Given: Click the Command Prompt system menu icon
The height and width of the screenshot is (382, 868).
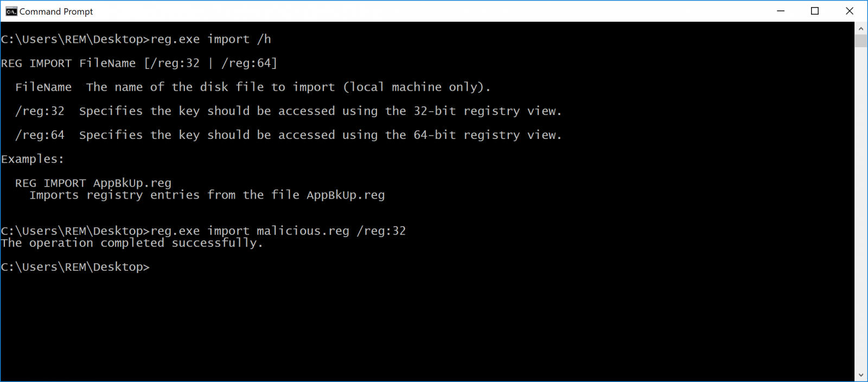Looking at the screenshot, I should [x=11, y=11].
